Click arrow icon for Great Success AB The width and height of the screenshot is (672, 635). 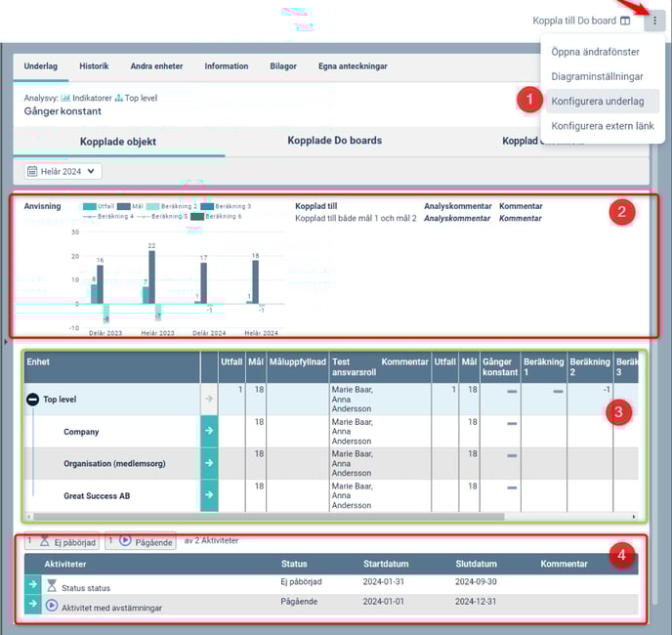(x=210, y=496)
